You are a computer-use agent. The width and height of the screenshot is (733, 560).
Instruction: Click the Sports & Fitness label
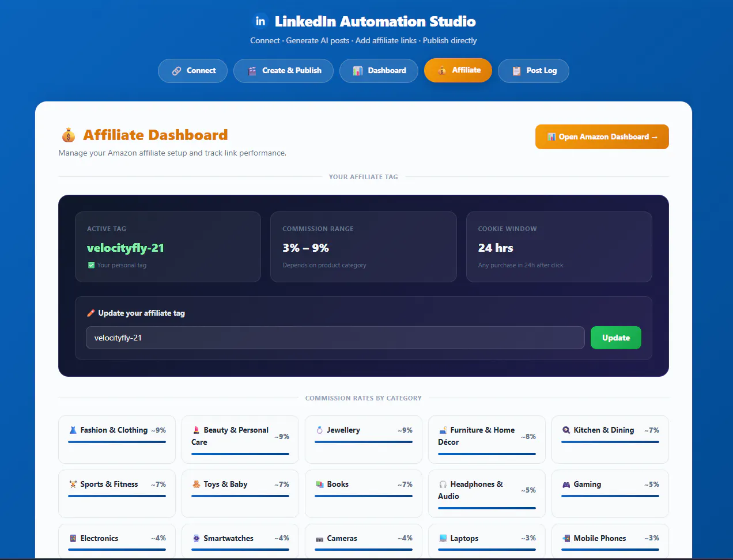109,485
